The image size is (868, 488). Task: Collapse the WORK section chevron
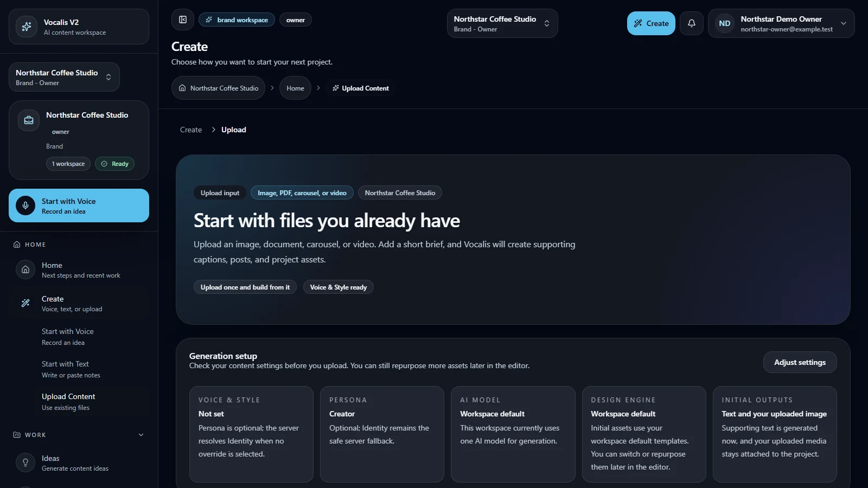pos(141,435)
